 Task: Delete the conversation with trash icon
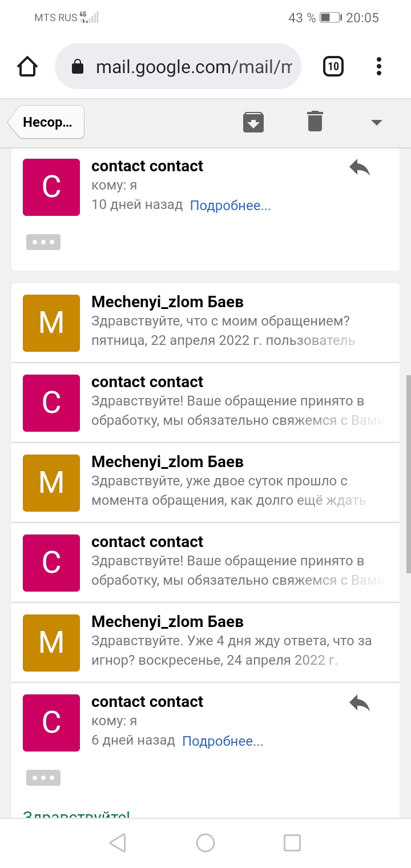click(315, 122)
